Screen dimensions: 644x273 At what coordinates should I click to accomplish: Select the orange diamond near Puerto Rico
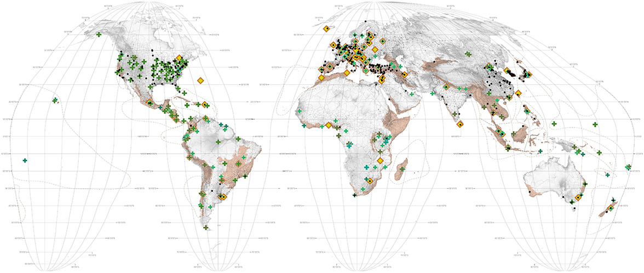(204, 104)
